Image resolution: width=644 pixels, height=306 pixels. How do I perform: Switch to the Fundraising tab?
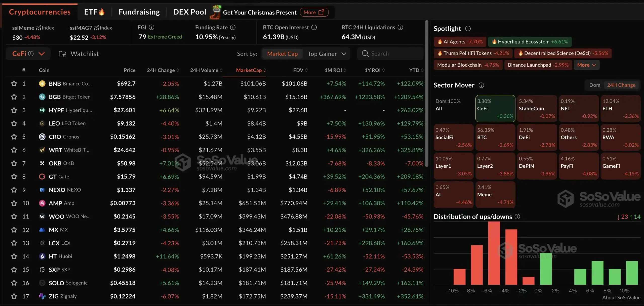[x=139, y=12]
